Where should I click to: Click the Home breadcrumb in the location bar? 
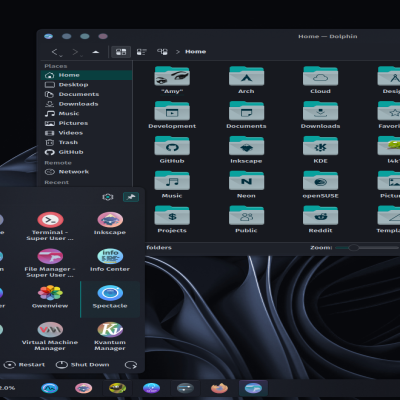pos(196,52)
